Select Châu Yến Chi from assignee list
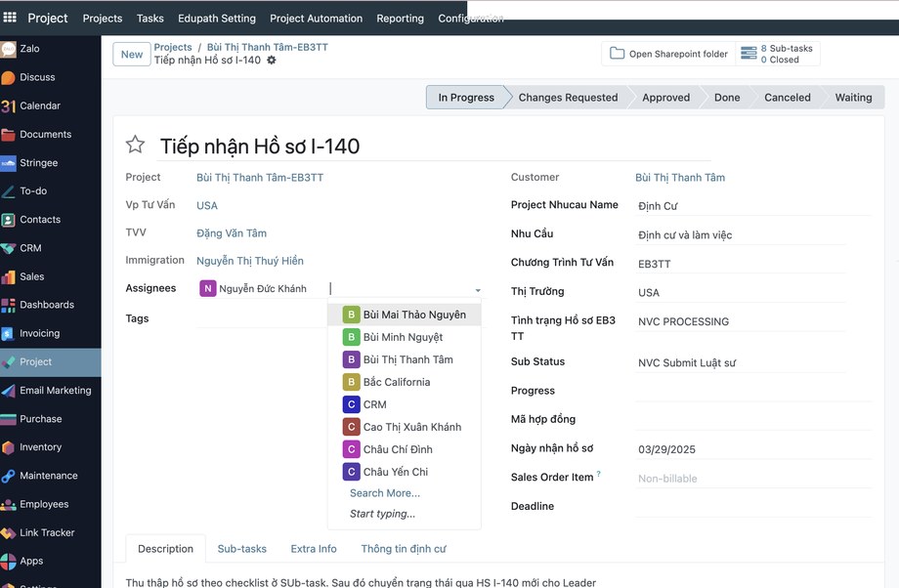 (x=405, y=472)
